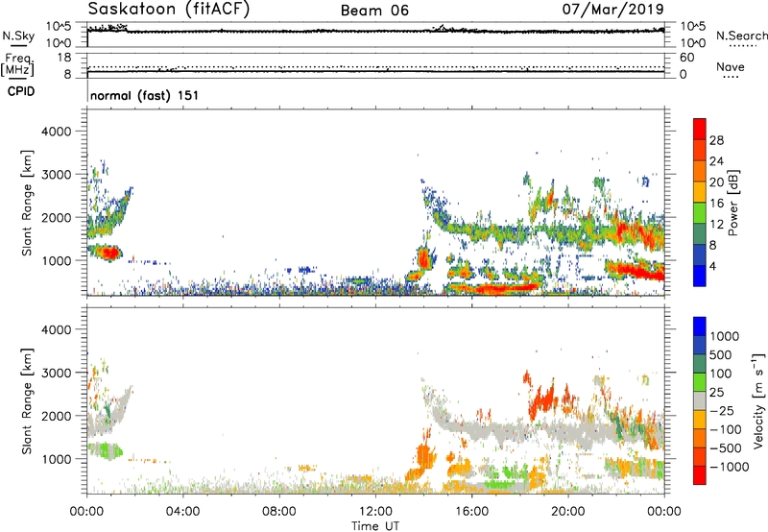
Task: Pick the red bottom segment of Velocity colorbar
Action: pyautogui.click(x=700, y=475)
